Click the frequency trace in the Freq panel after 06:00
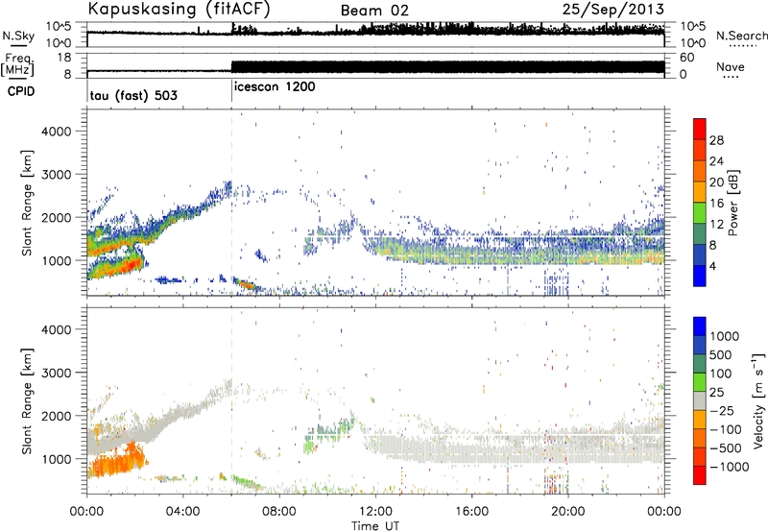Viewport: 768px width, 532px height. (447, 67)
